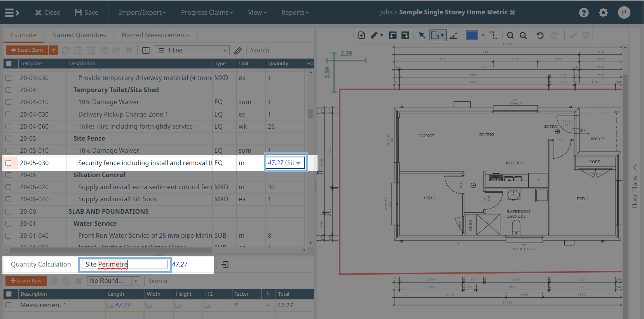Viewport: 644px width, 319px height.
Task: Delete selected measurement row with X icon
Action: (79, 281)
